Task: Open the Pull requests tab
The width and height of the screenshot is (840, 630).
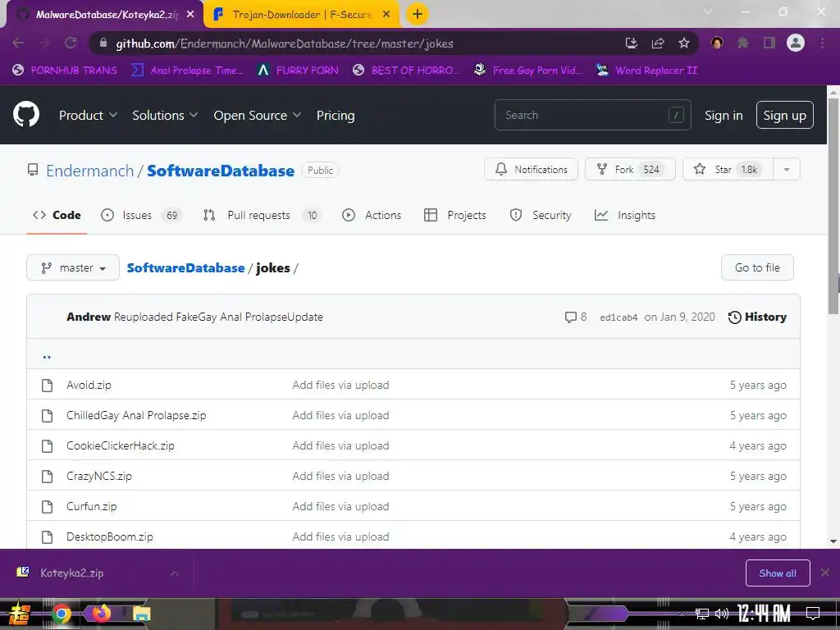Action: 262,216
